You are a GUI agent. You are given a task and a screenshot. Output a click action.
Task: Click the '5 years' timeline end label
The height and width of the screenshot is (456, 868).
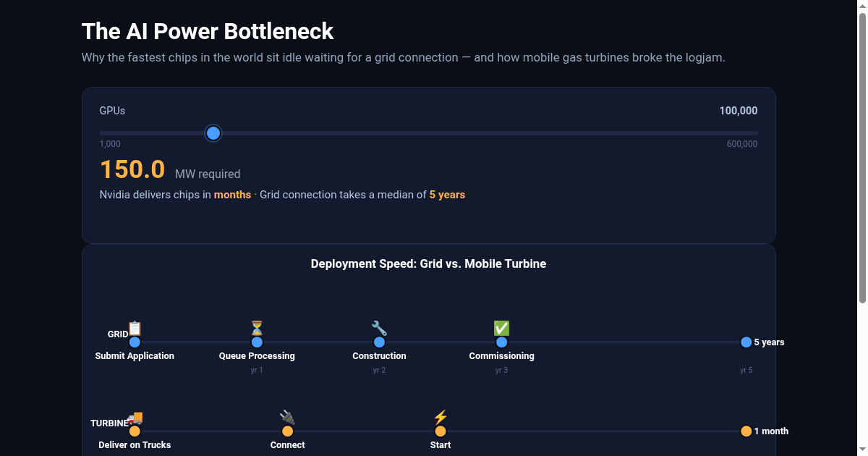(x=769, y=342)
